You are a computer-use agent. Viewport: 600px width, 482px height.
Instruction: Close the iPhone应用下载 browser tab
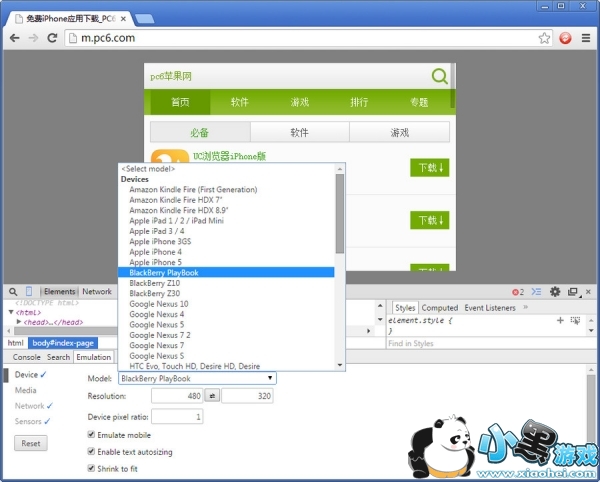[x=123, y=19]
